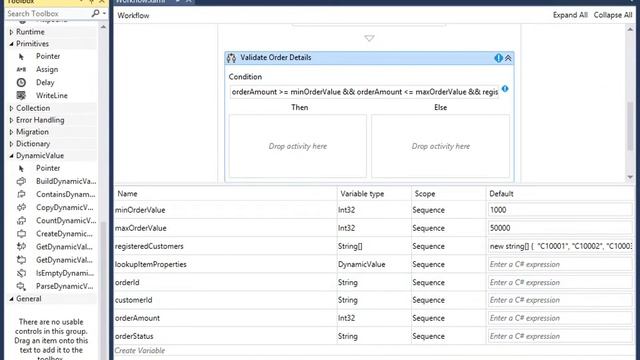Image resolution: width=640 pixels, height=360 pixels.
Task: Click the designer vertical scrollbar thumb
Action: pyautogui.click(x=630, y=126)
